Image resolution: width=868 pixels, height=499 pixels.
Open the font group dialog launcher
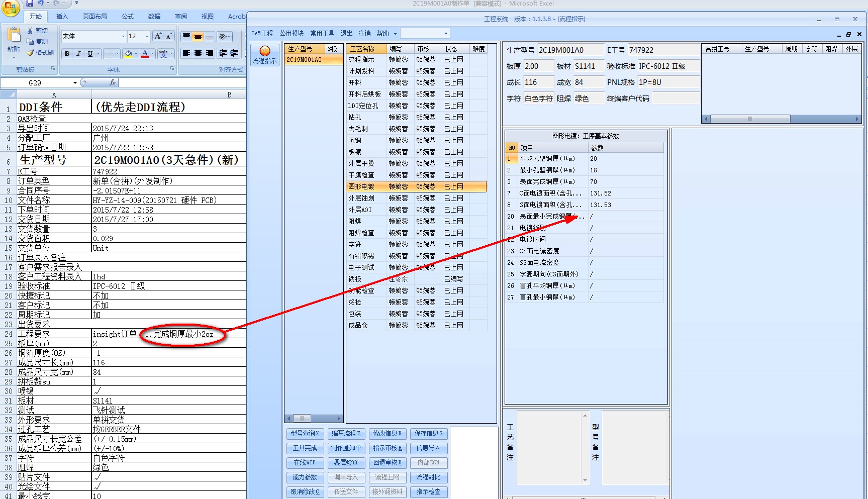pyautogui.click(x=172, y=69)
